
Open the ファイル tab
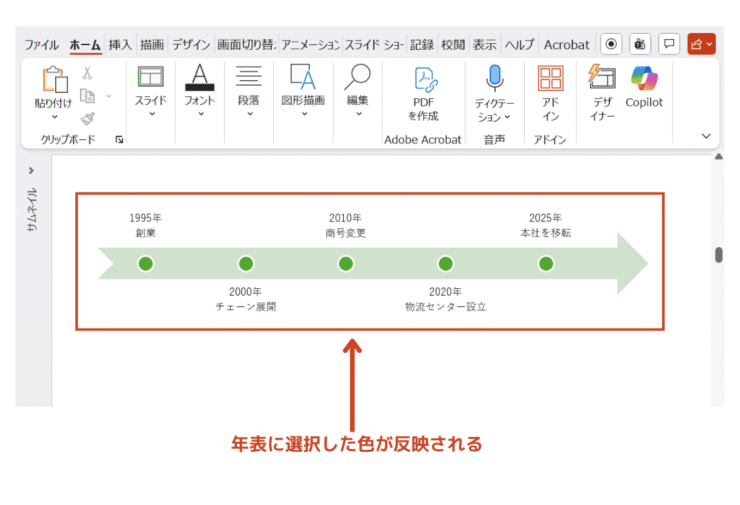[x=42, y=45]
